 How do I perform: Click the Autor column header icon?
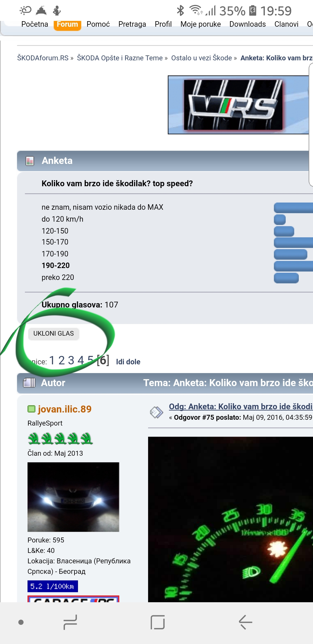(x=29, y=383)
